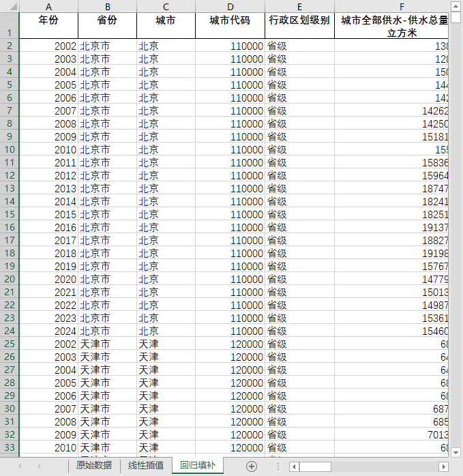
Task: Click year 2006 cell in row 29
Action: point(48,396)
